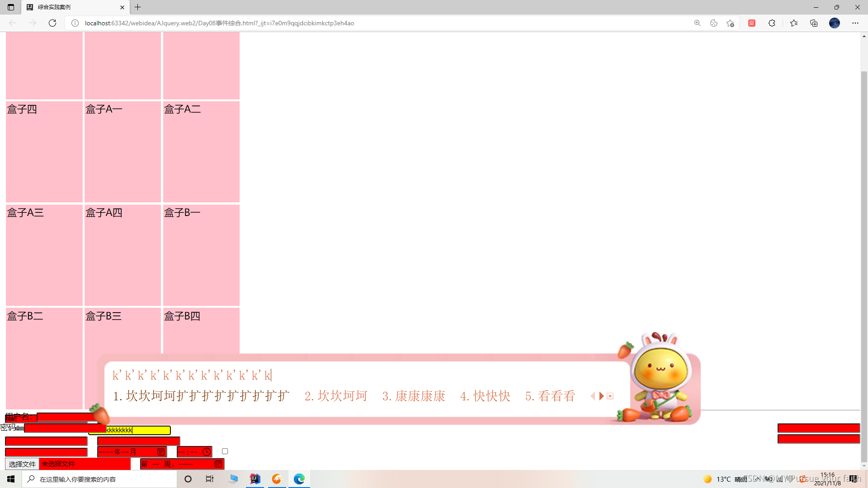Image resolution: width=868 pixels, height=488 pixels.
Task: Open the week picker calendar icon
Action: pos(218,464)
